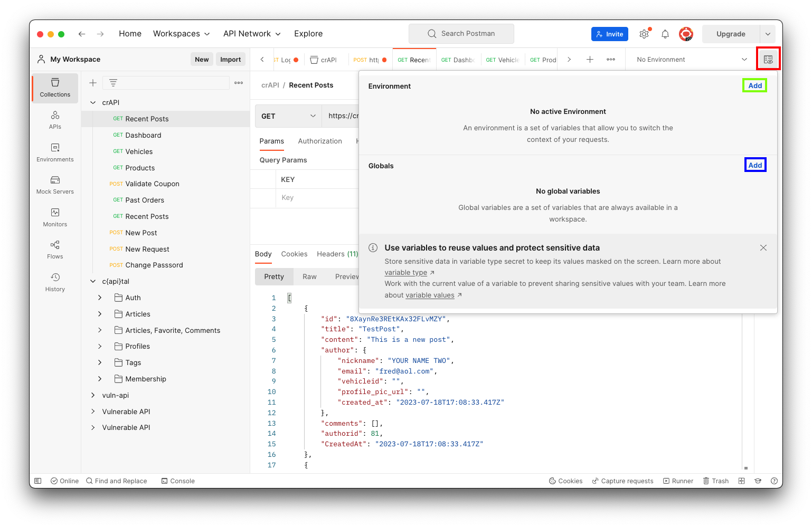Image resolution: width=812 pixels, height=527 pixels.
Task: Open the variable values link
Action: tap(430, 295)
